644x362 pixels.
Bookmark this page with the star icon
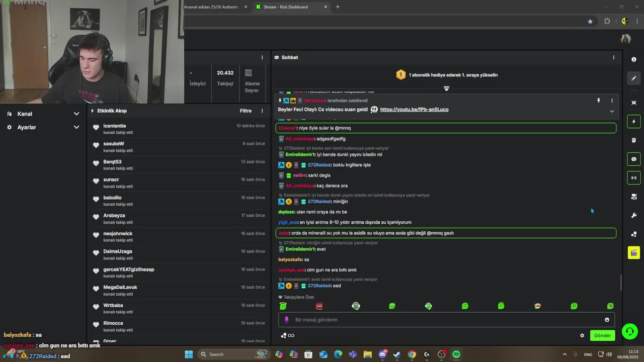[x=590, y=21]
